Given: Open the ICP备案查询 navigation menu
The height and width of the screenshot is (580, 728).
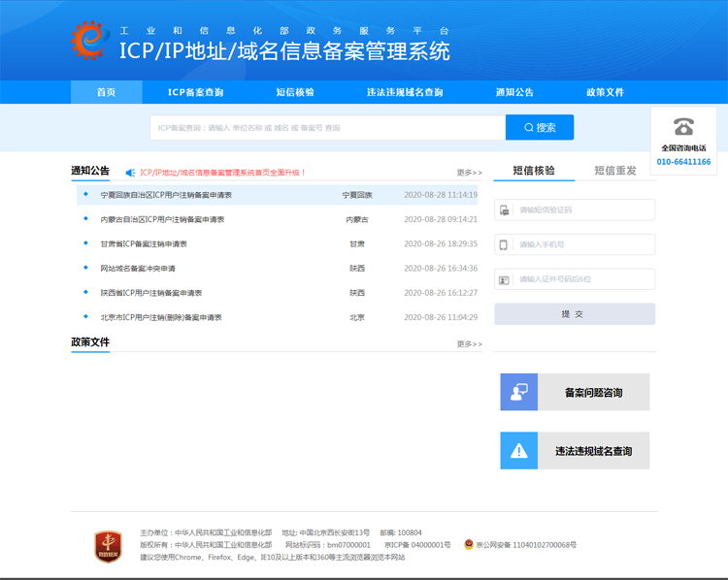Looking at the screenshot, I should 195,92.
